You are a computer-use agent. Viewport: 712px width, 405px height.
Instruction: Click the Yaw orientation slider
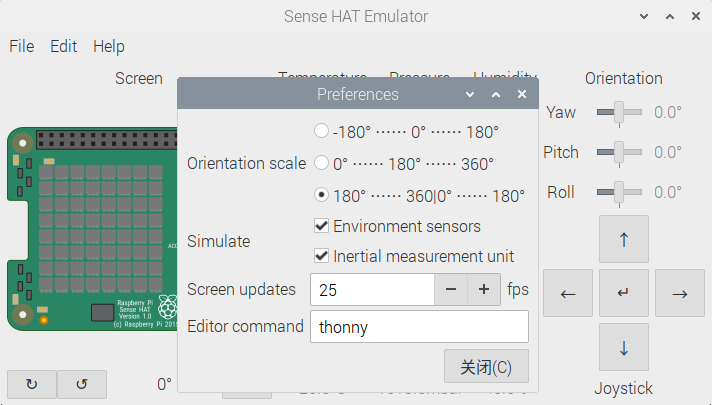click(619, 112)
